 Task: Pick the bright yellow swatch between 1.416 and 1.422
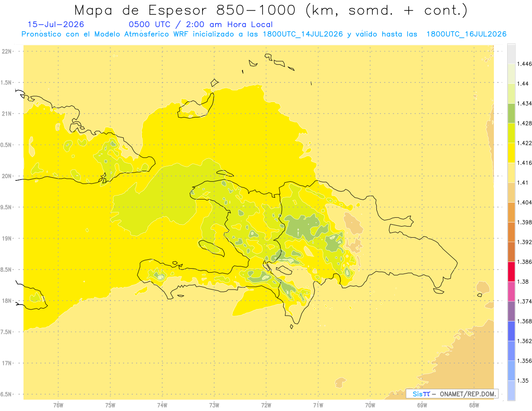tap(511, 153)
